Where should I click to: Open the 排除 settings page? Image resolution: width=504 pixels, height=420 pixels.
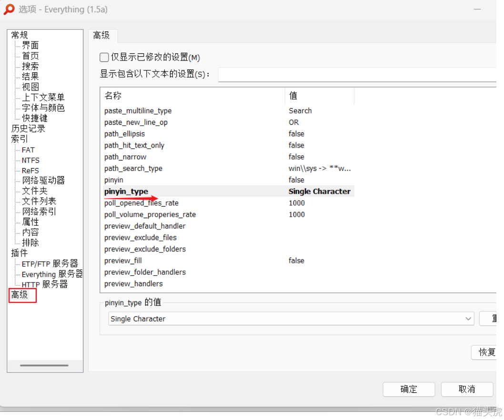(30, 242)
